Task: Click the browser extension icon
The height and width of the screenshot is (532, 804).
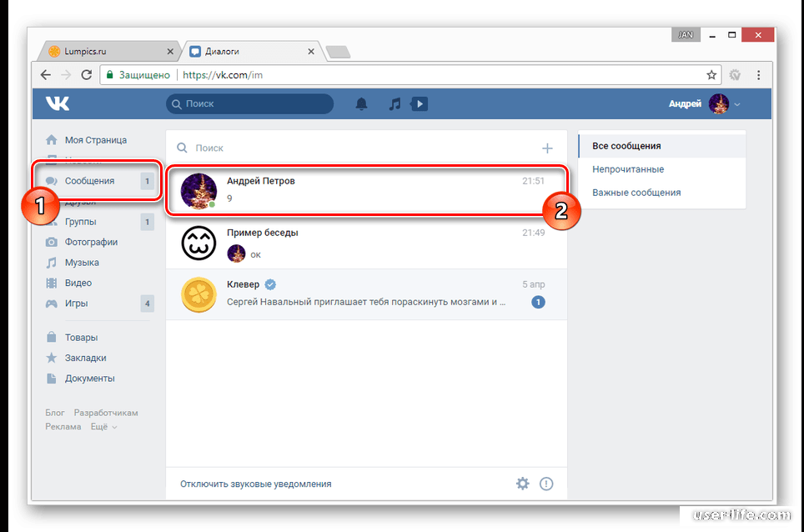Action: (736, 75)
